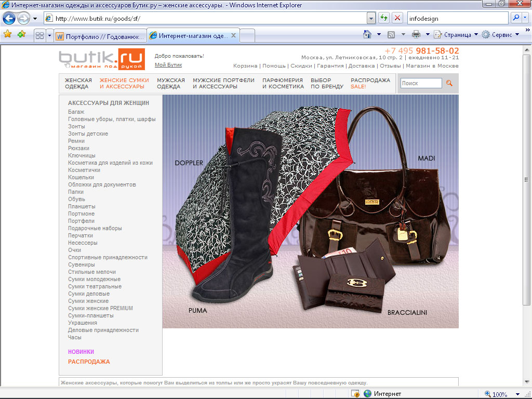Open the Женская одежда menu section
Screen dimensions: 532x399
[x=78, y=84]
